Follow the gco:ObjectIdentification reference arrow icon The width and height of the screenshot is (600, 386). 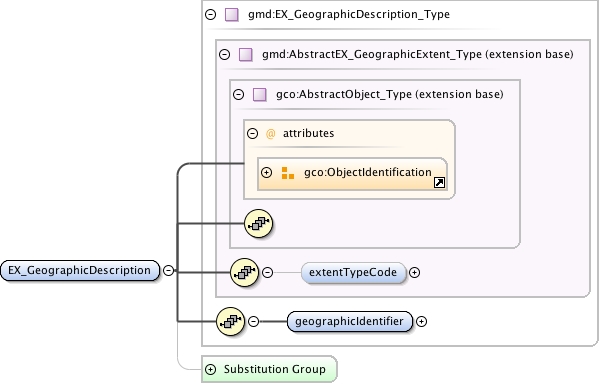coord(439,182)
